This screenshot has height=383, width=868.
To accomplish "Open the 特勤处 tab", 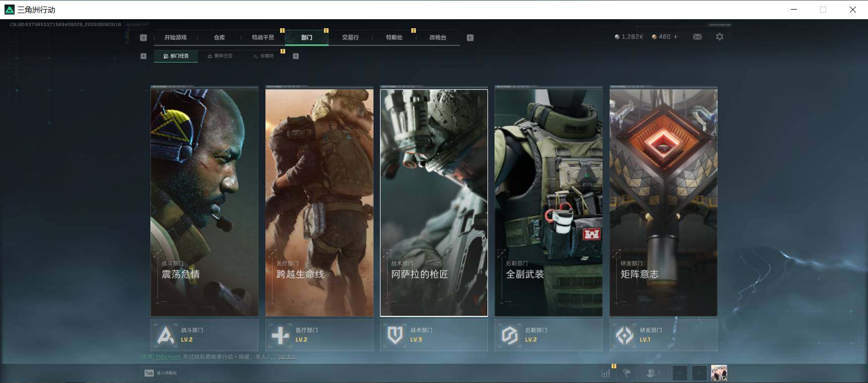I will (394, 37).
